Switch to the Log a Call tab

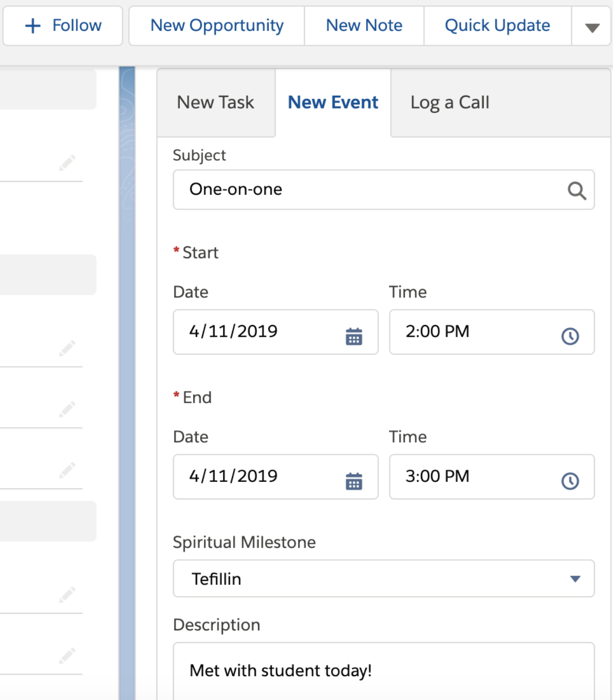450,102
